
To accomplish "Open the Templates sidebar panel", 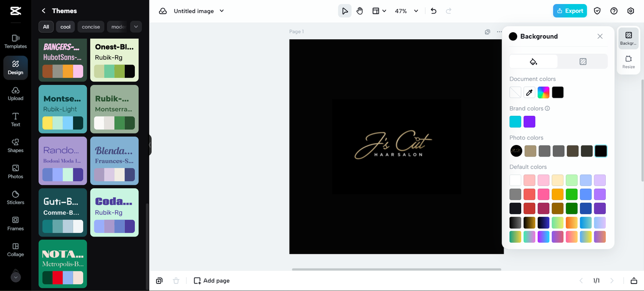I will pyautogui.click(x=16, y=41).
